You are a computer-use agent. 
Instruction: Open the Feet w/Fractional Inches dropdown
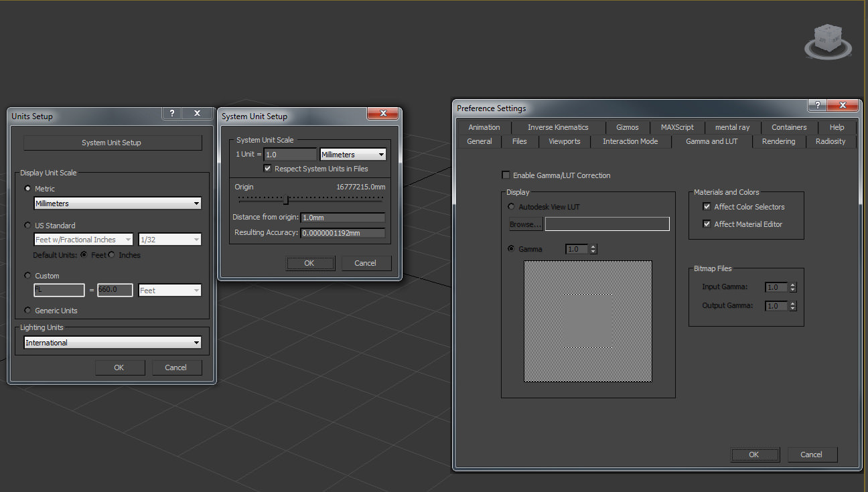84,240
